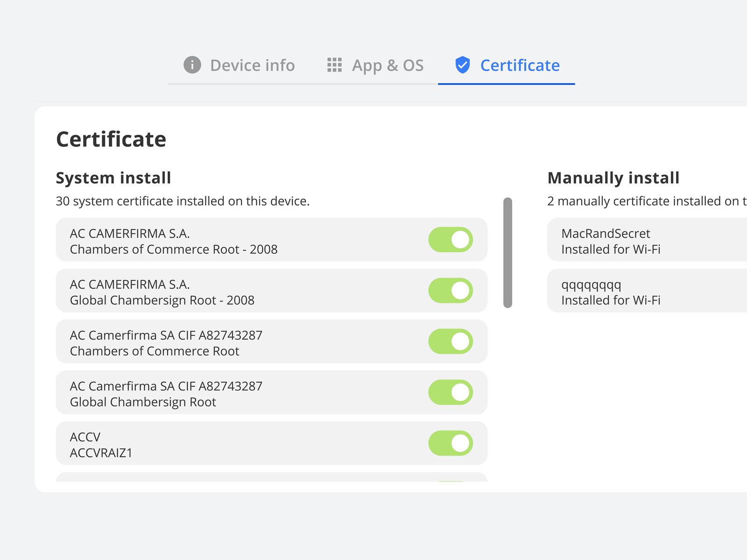Click the Global Chambersign Root - 2008 name
747x560 pixels.
click(162, 300)
